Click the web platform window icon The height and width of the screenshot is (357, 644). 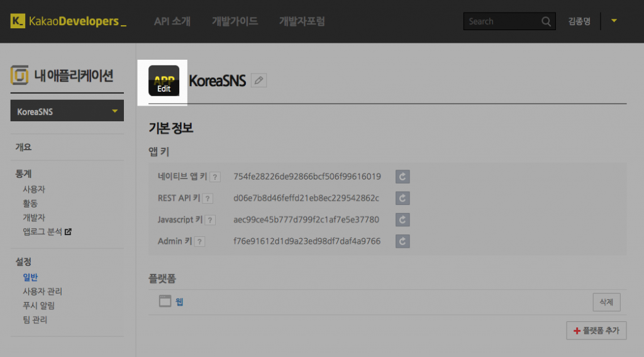tap(165, 301)
